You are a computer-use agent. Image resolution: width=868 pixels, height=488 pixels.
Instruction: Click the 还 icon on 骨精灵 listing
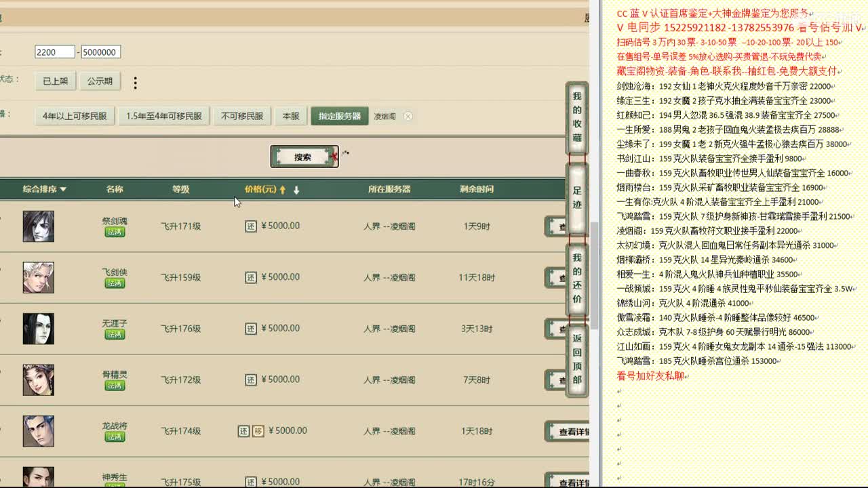[252, 380]
